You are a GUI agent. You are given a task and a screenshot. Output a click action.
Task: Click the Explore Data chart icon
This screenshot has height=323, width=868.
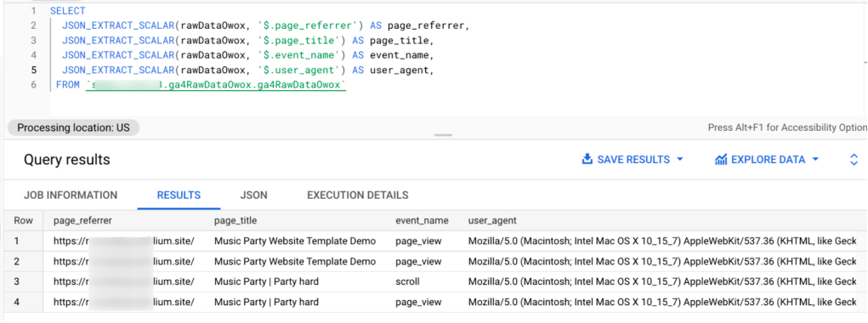(721, 160)
